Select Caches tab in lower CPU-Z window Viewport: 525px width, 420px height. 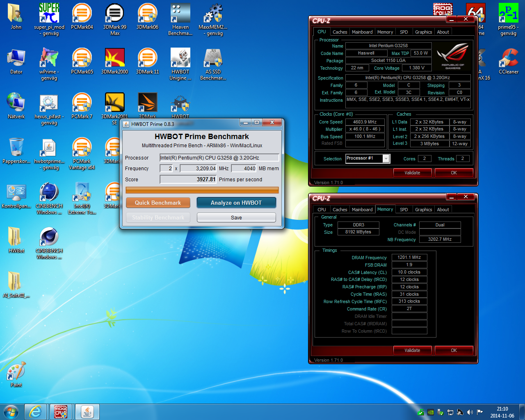pyautogui.click(x=340, y=210)
